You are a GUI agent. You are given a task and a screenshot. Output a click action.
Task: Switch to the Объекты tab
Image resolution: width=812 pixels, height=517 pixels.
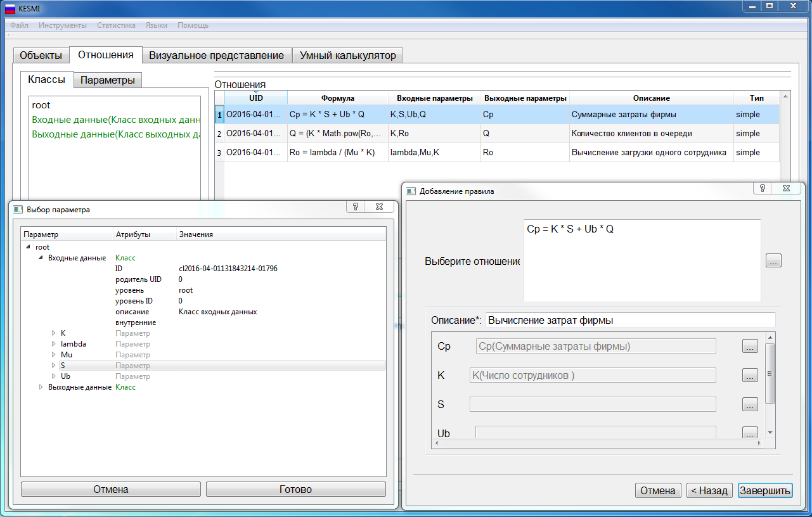(x=41, y=55)
